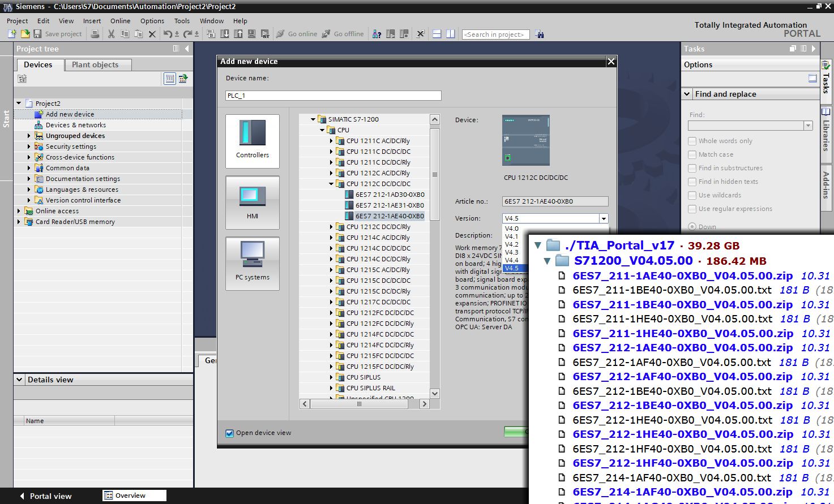
Task: Select the PC systems category button
Action: pos(252,264)
